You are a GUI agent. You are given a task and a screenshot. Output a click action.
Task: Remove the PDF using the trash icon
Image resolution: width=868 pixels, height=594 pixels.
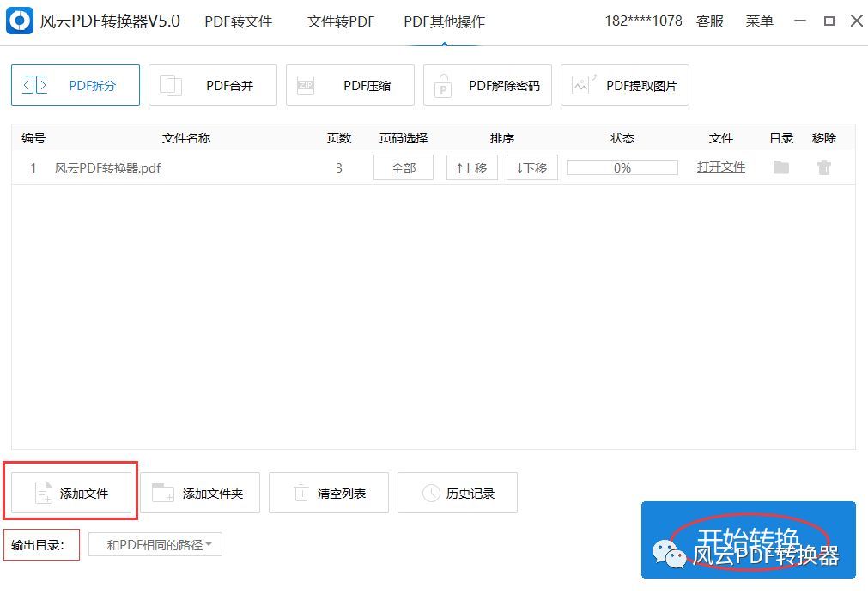(824, 167)
